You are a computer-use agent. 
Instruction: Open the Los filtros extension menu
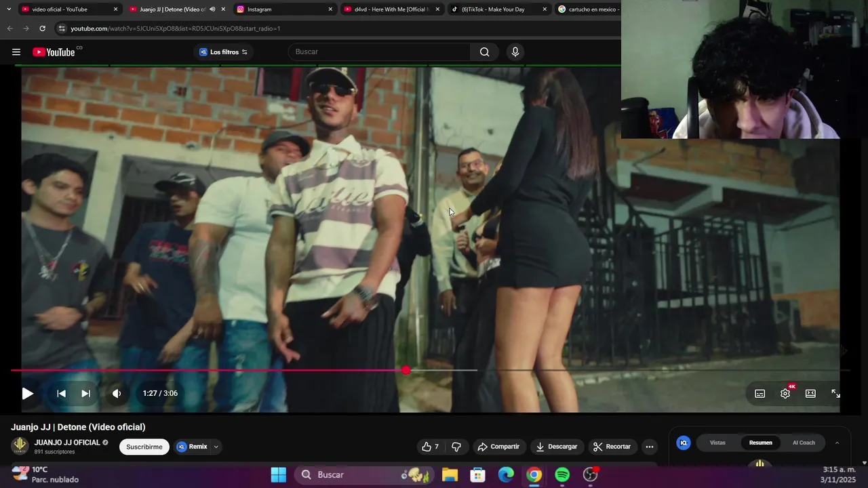click(x=223, y=52)
